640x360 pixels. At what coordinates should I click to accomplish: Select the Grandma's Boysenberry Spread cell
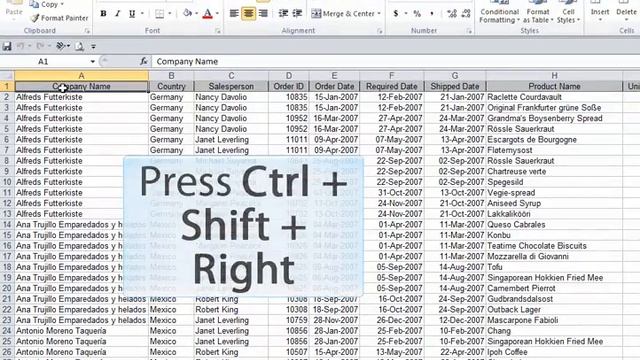click(x=554, y=118)
